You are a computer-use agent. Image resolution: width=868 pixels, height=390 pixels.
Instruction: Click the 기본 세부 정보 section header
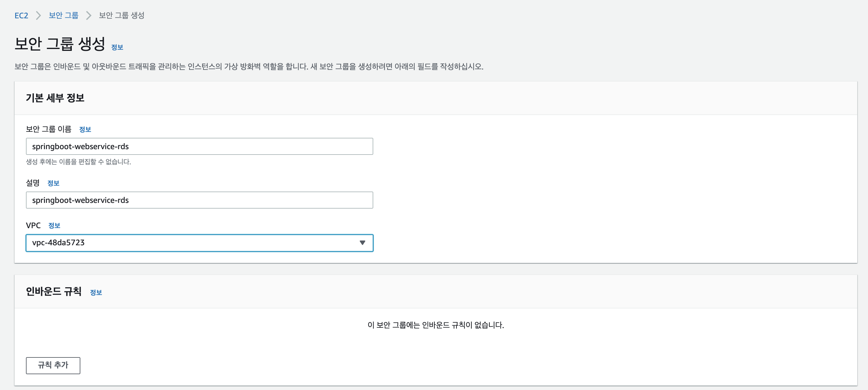(55, 98)
